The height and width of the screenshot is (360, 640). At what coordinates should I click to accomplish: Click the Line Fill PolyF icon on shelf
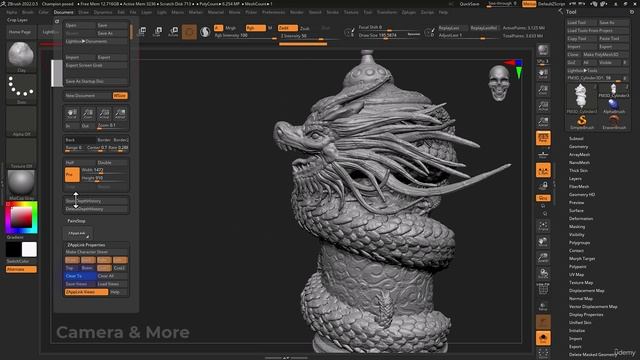click(543, 289)
